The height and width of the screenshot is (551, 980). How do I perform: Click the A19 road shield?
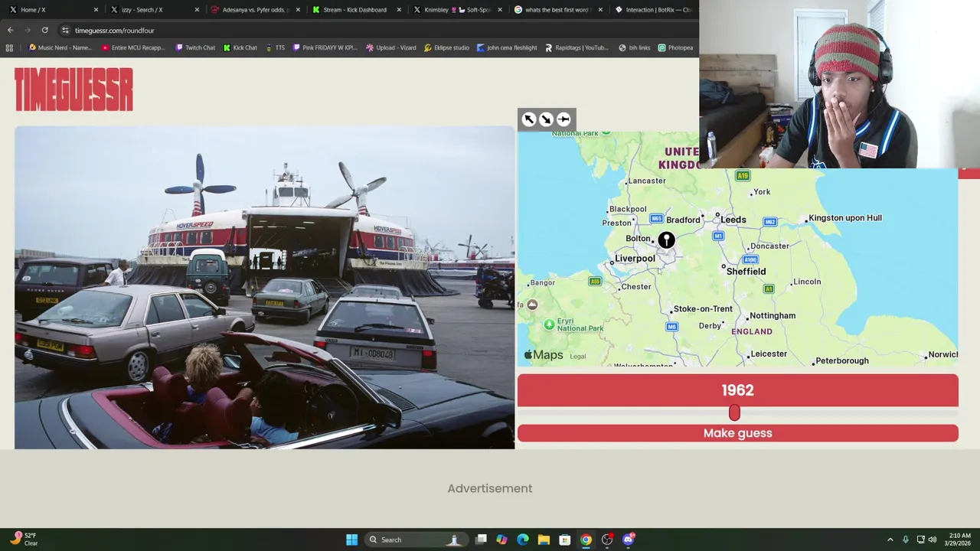coord(743,176)
